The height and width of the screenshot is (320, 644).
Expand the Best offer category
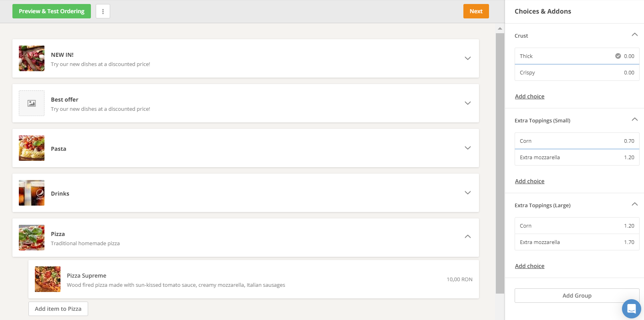pos(467,103)
